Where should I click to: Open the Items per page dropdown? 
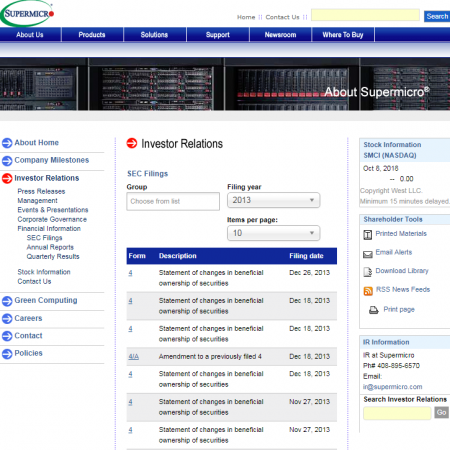point(274,233)
